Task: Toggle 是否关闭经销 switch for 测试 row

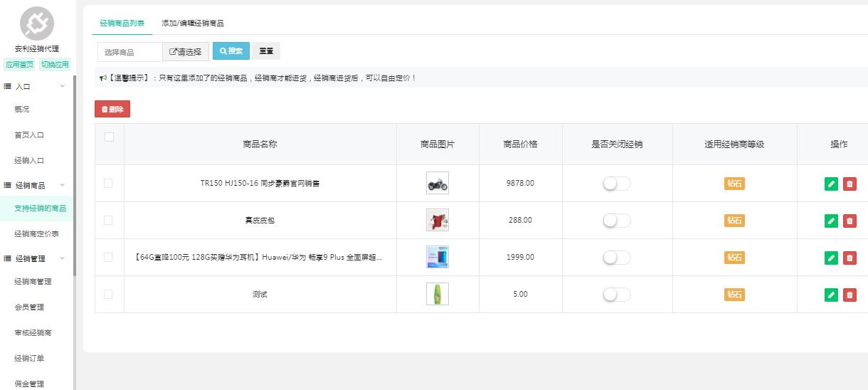Action: pos(617,295)
